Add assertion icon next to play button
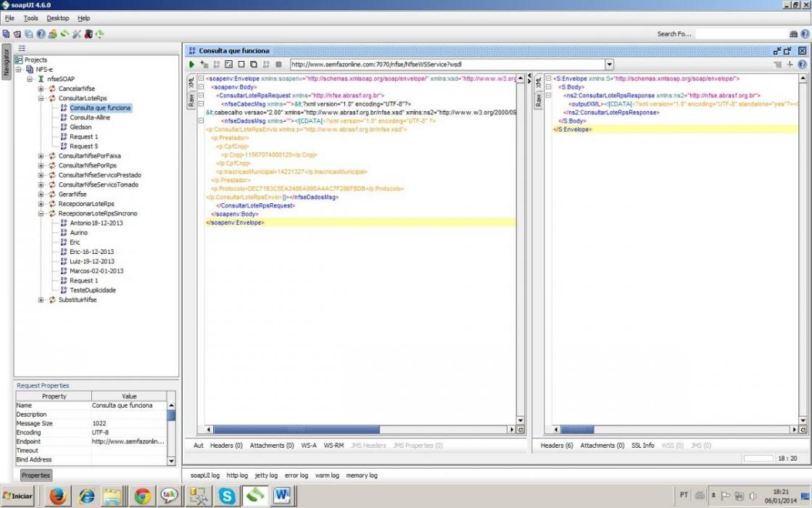The height and width of the screenshot is (508, 812). [204, 65]
